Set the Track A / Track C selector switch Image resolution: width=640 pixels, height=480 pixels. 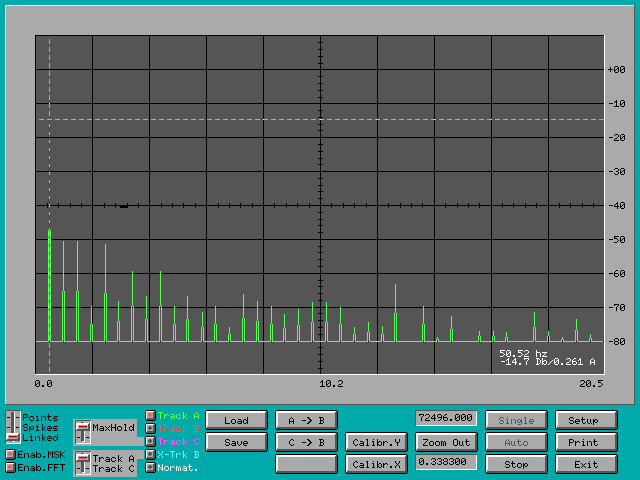(x=83, y=463)
